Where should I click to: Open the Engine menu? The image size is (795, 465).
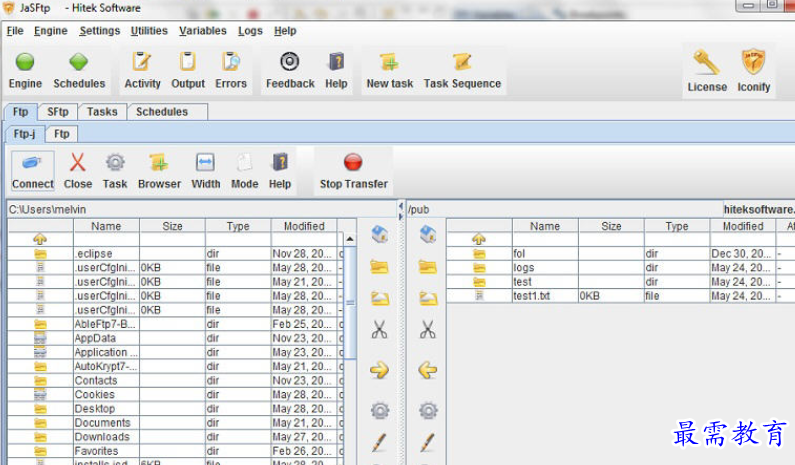point(51,31)
